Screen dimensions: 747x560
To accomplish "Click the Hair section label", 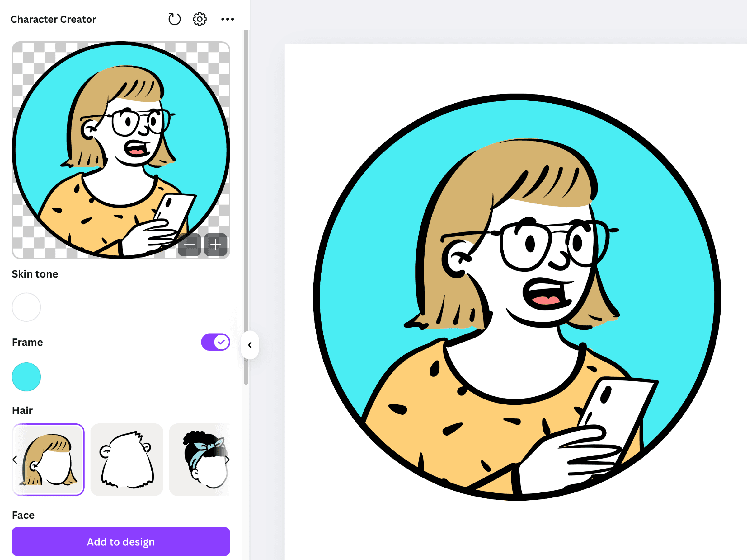I will [22, 410].
